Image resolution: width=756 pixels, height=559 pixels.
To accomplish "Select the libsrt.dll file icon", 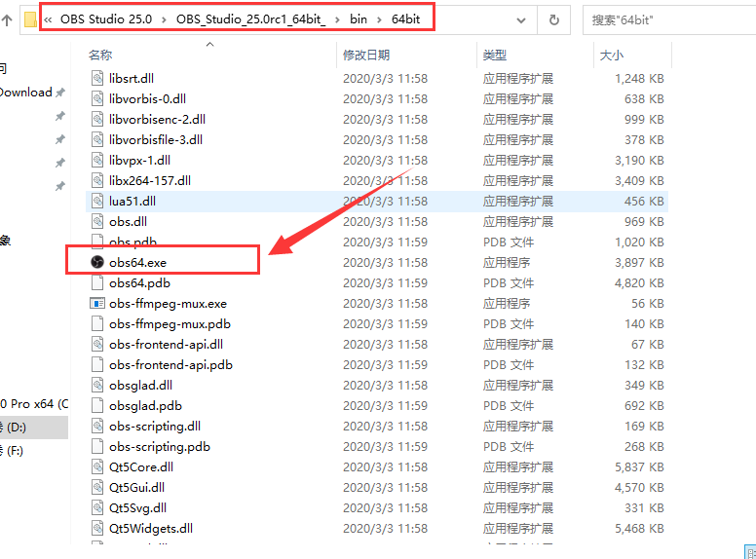I will point(97,78).
